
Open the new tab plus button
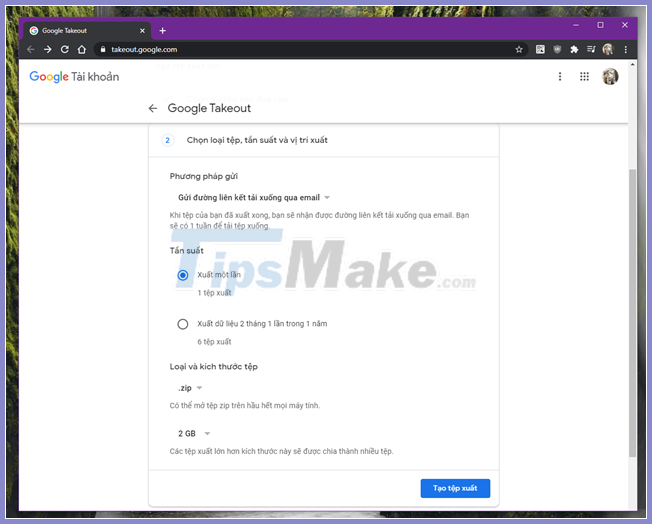(x=163, y=31)
